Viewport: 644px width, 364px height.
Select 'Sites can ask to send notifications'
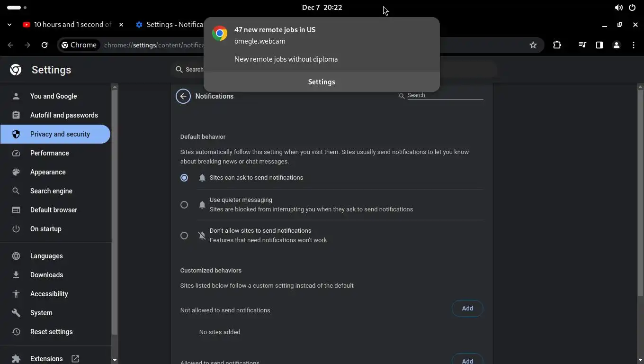(x=184, y=178)
